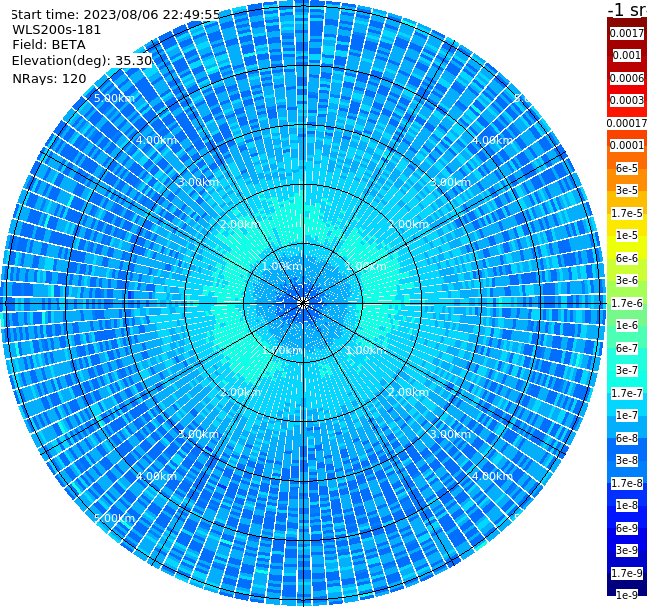This screenshot has height=607, width=647.
Task: Select the 0.0006 colorbar label
Action: click(x=627, y=78)
